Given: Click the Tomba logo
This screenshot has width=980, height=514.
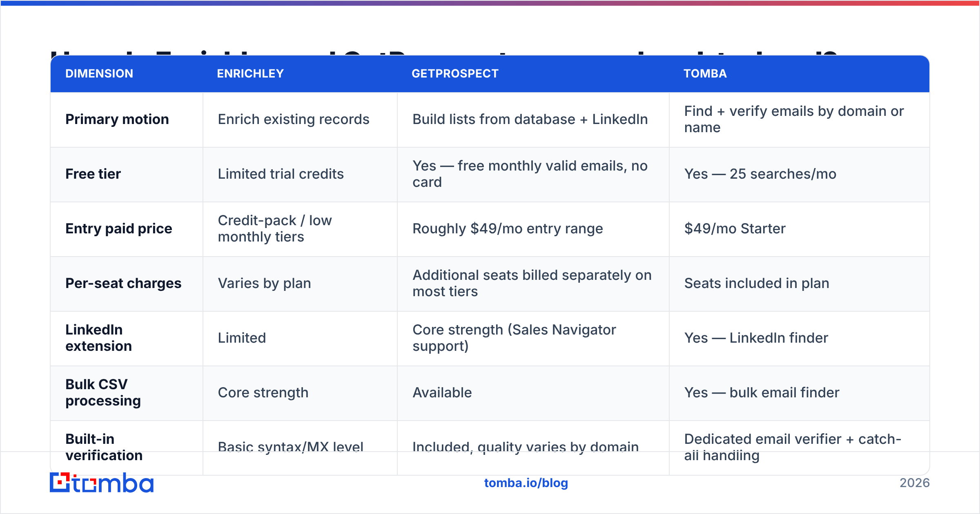Looking at the screenshot, I should pyautogui.click(x=102, y=483).
